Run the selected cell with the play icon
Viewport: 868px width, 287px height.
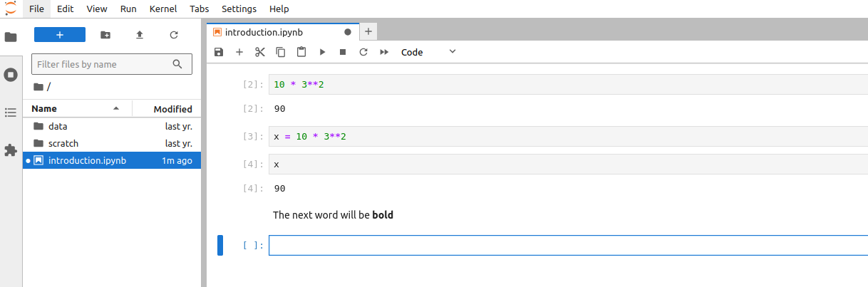pos(322,52)
